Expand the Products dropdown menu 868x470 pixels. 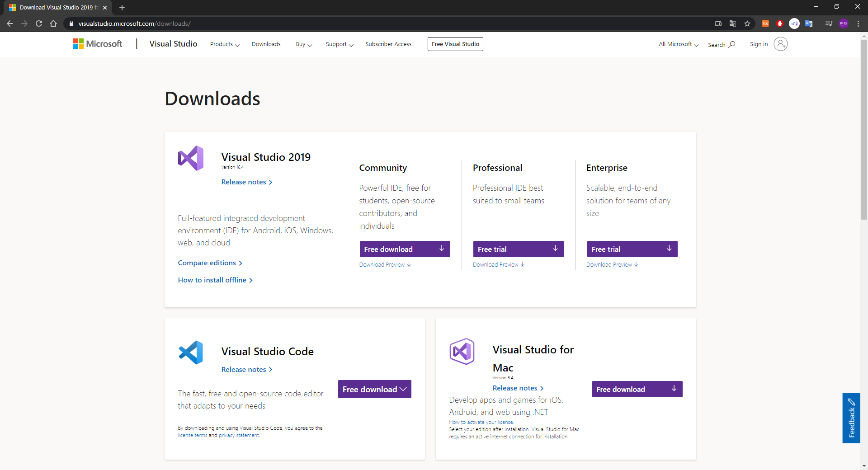tap(225, 44)
